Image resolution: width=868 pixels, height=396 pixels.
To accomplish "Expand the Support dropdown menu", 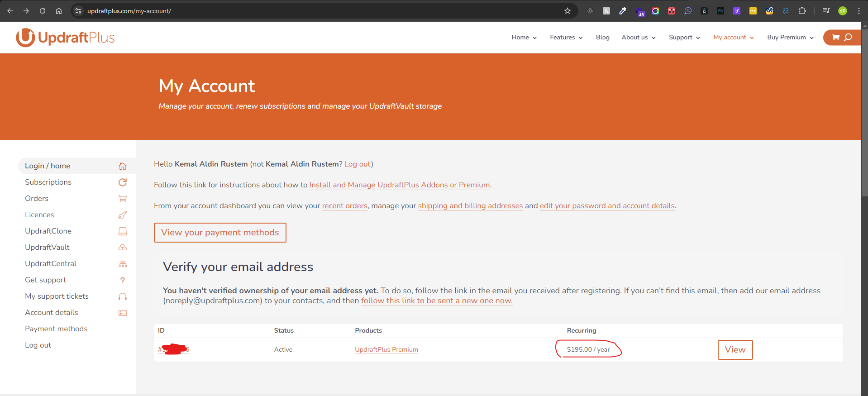I will pos(684,38).
